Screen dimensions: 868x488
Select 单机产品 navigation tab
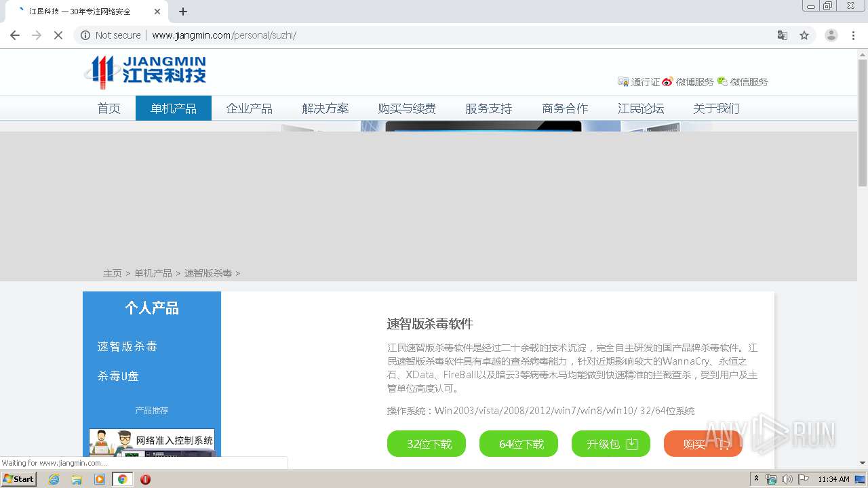(174, 108)
